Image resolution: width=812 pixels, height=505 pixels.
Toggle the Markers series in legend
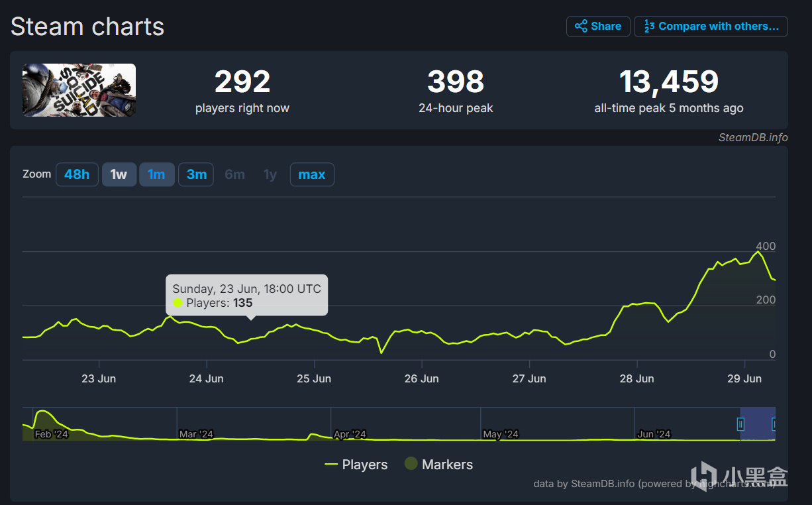coord(438,465)
